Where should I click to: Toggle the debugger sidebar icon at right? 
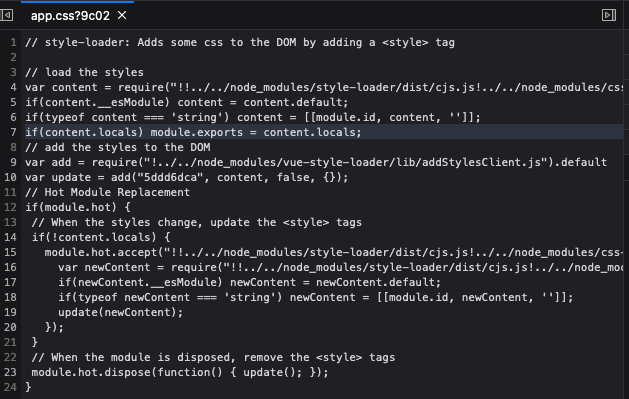point(609,15)
